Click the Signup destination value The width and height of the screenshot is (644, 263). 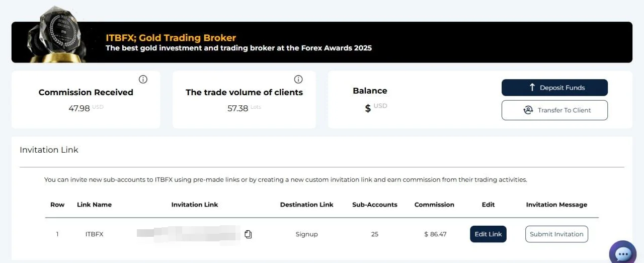click(307, 234)
